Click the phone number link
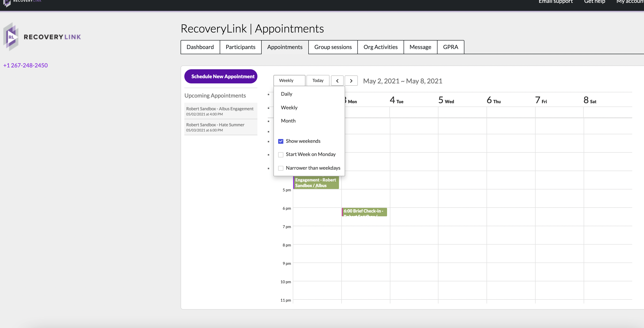The image size is (644, 328). 25,65
